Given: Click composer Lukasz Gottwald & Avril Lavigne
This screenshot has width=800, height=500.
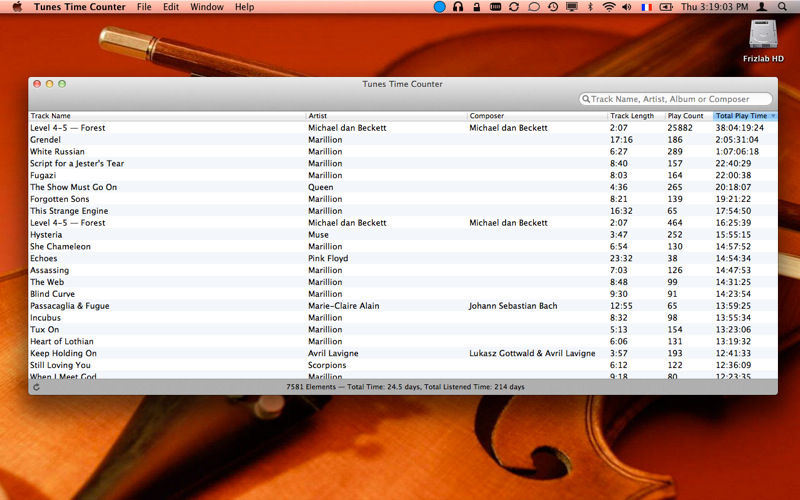Looking at the screenshot, I should pyautogui.click(x=532, y=353).
